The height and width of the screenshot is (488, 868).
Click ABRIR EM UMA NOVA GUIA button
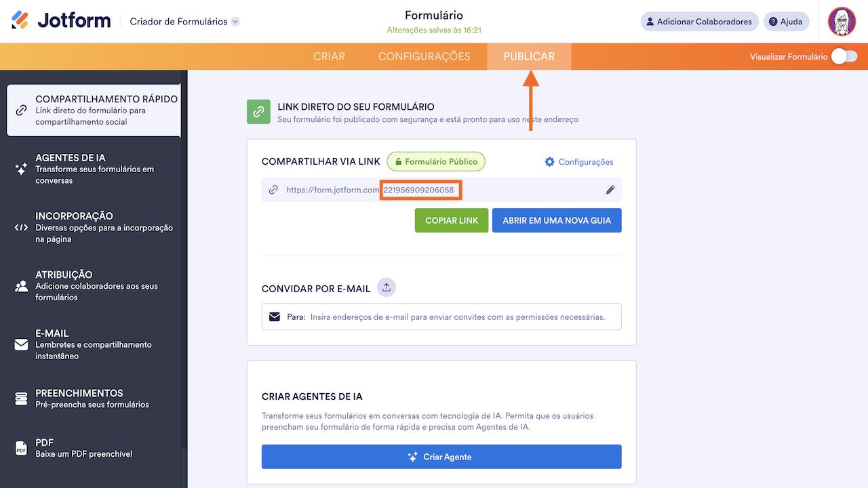point(557,220)
